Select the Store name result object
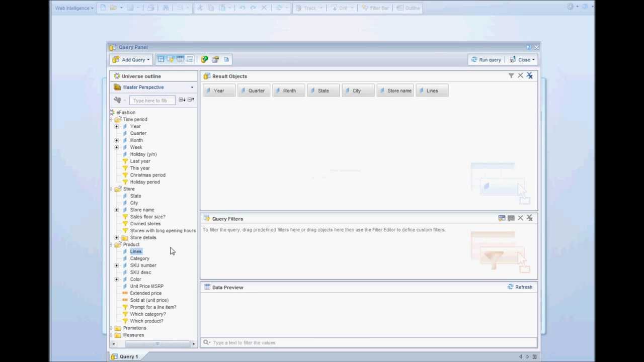The width and height of the screenshot is (644, 362). coord(395,90)
